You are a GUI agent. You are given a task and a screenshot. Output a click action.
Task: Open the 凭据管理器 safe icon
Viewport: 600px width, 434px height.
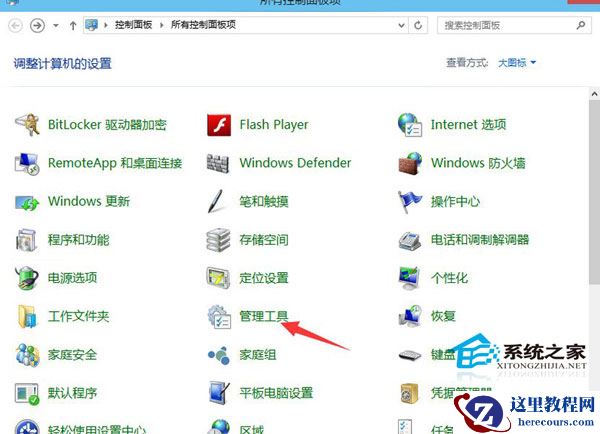click(409, 393)
